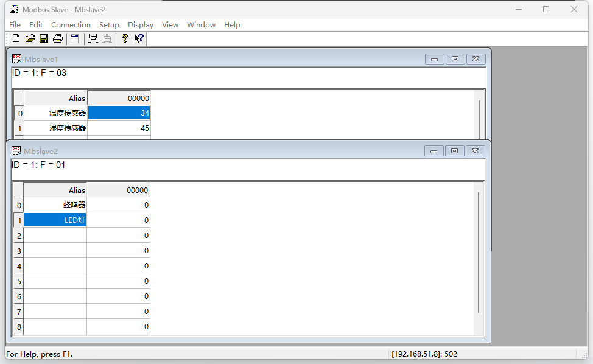Close the Mbslave1 child window
This screenshot has height=364, width=593.
point(475,59)
